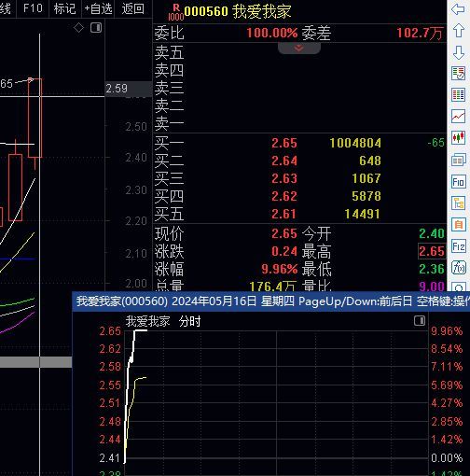Click the popup title bar 我爱我家(000560)

[x=270, y=301]
